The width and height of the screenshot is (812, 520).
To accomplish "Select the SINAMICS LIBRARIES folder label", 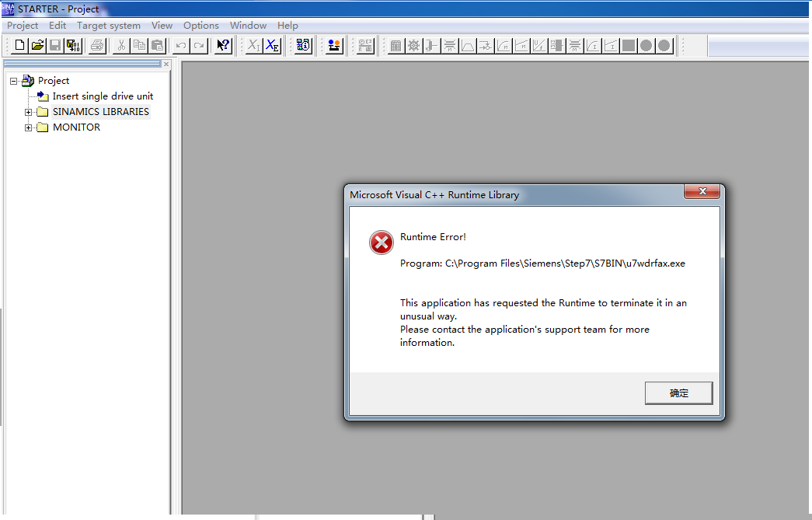I will 100,112.
